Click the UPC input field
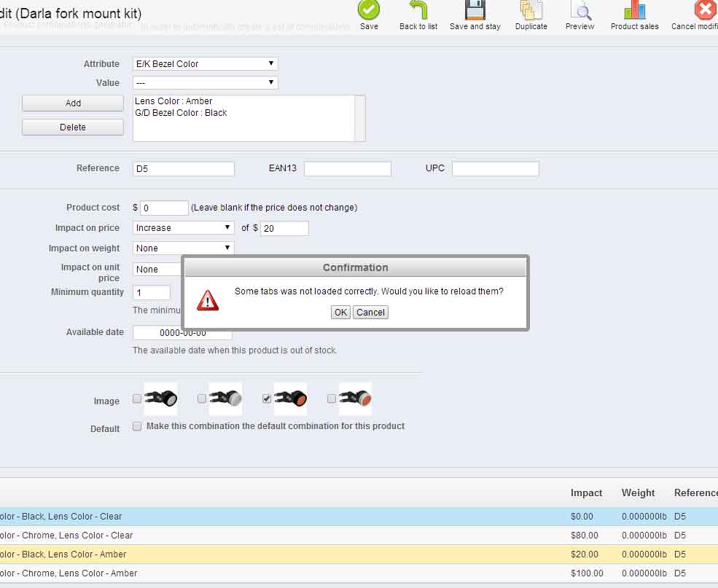This screenshot has height=588, width=718. tap(496, 168)
